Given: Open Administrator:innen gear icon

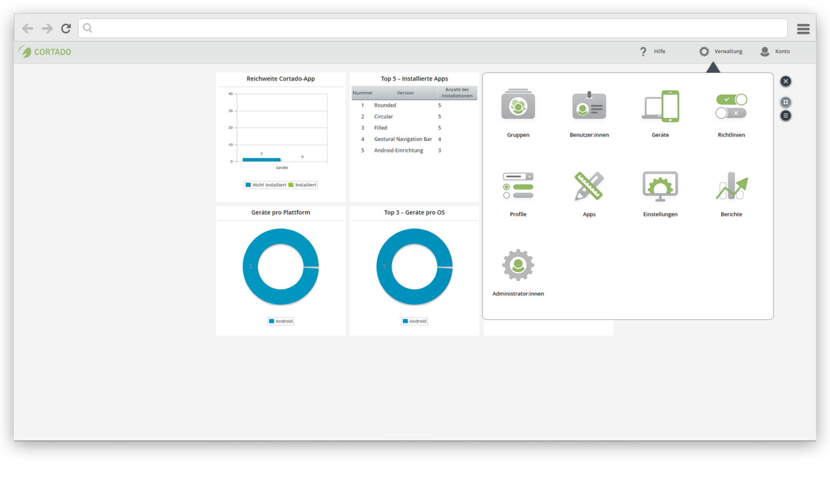Looking at the screenshot, I should click(518, 265).
